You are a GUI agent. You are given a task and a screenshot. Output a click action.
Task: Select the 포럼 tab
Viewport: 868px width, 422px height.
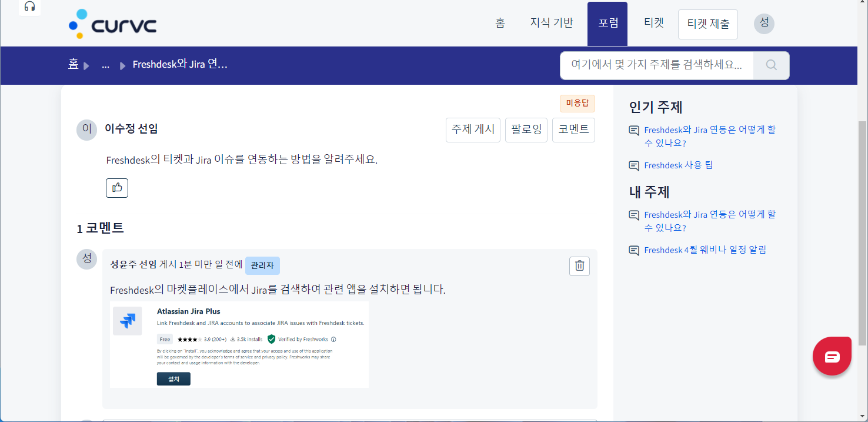point(607,24)
